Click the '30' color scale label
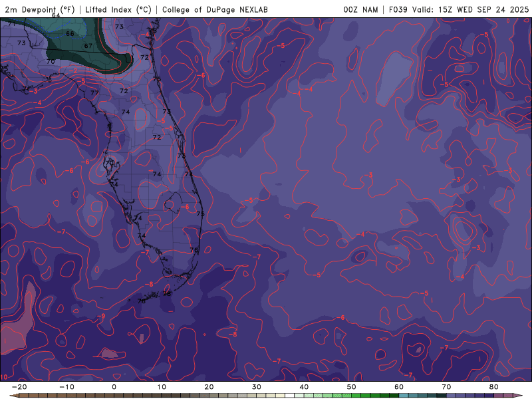 [257, 387]
